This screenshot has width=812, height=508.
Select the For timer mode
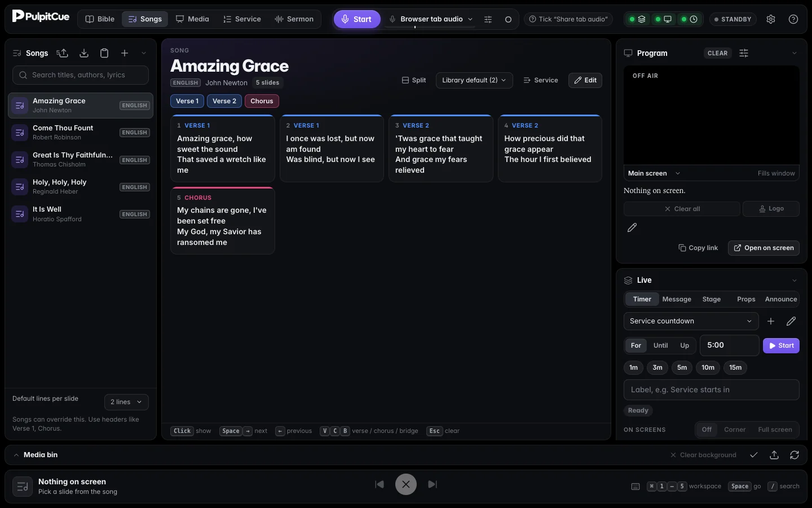(x=636, y=345)
